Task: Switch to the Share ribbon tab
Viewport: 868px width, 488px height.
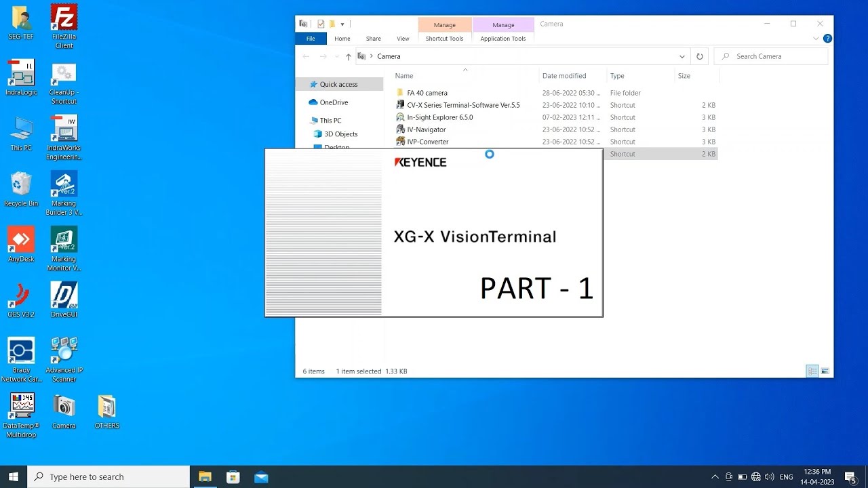Action: coord(374,39)
